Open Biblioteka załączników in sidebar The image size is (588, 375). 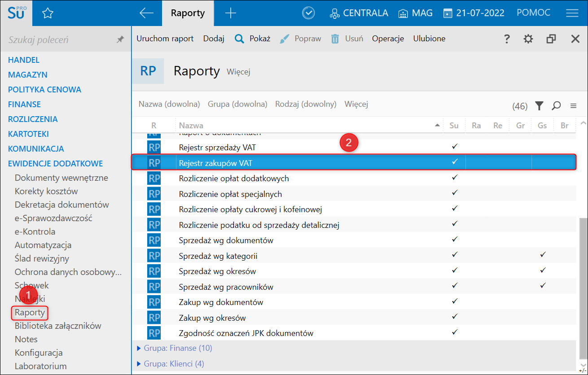click(58, 326)
